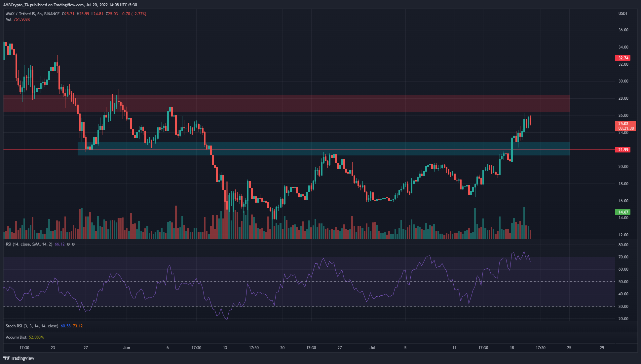Click the 13 date on the time axis
Viewport: 641px width, 364px height.
(225, 348)
